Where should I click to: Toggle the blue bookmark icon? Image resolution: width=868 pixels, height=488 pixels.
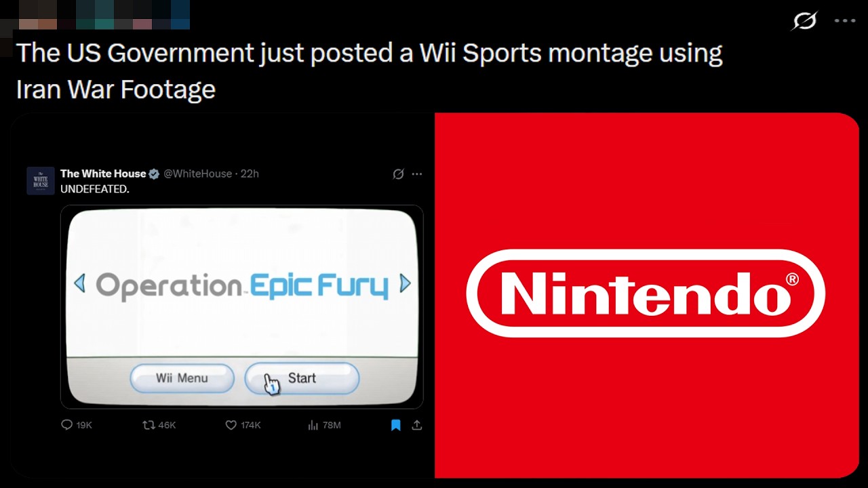tap(396, 425)
